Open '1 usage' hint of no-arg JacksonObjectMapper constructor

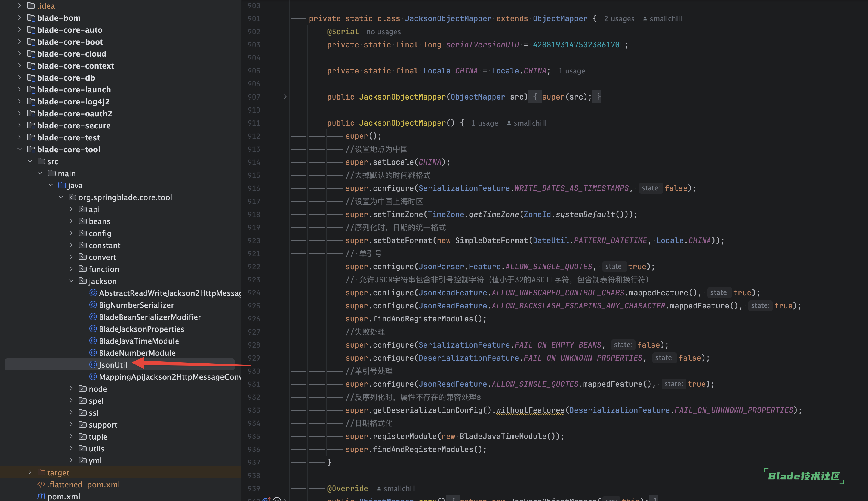(x=485, y=123)
